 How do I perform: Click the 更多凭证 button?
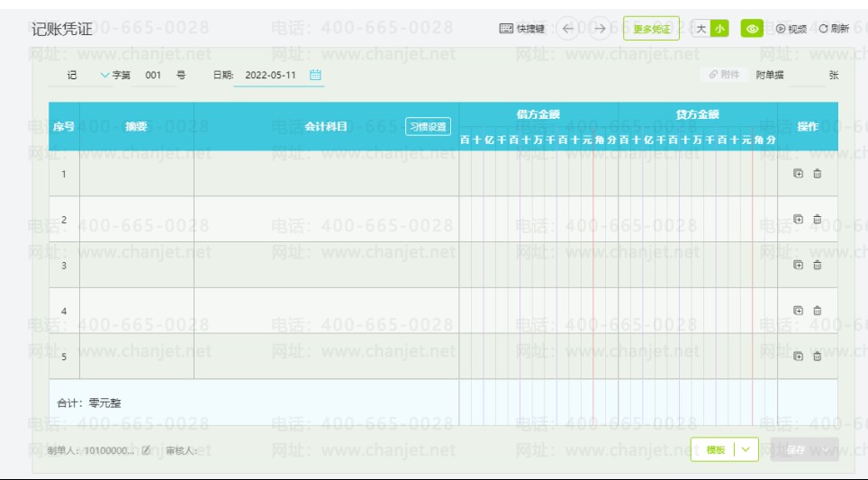point(651,28)
